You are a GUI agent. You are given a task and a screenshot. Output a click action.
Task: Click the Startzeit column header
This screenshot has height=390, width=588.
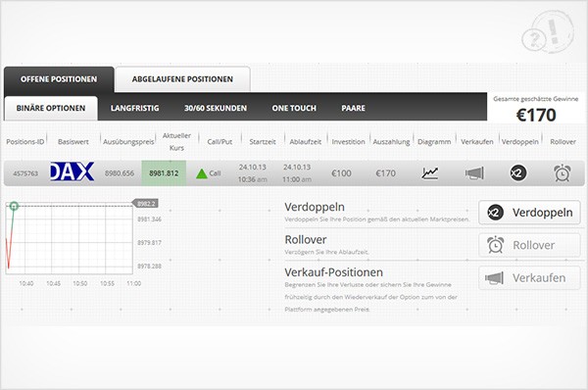tap(263, 142)
